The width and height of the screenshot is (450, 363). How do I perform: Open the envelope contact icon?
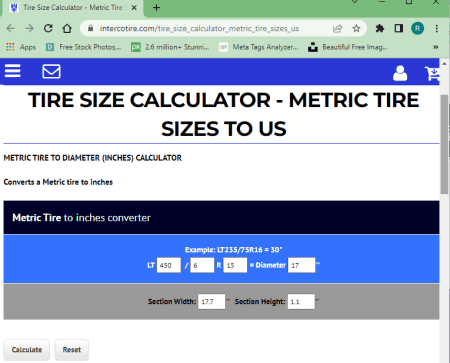coord(51,71)
